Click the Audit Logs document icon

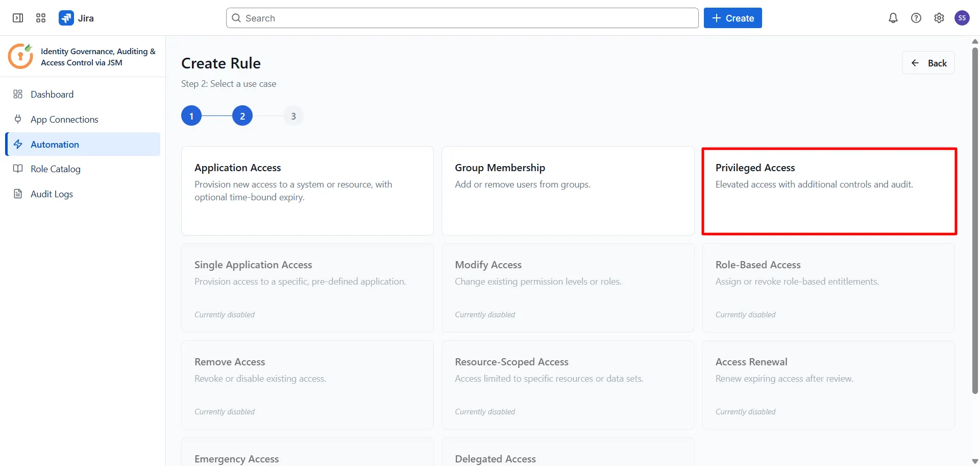tap(18, 194)
